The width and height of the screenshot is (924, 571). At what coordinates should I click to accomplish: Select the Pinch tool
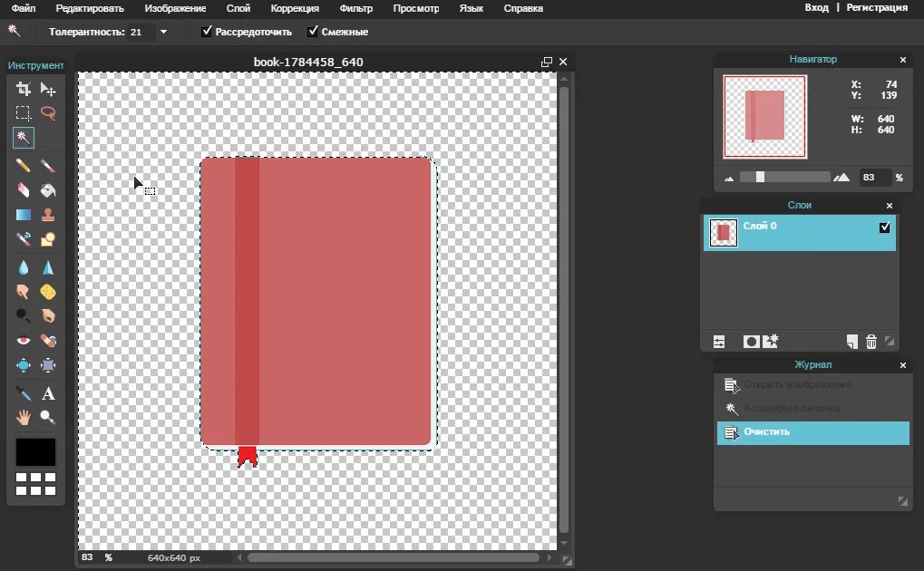click(x=48, y=365)
